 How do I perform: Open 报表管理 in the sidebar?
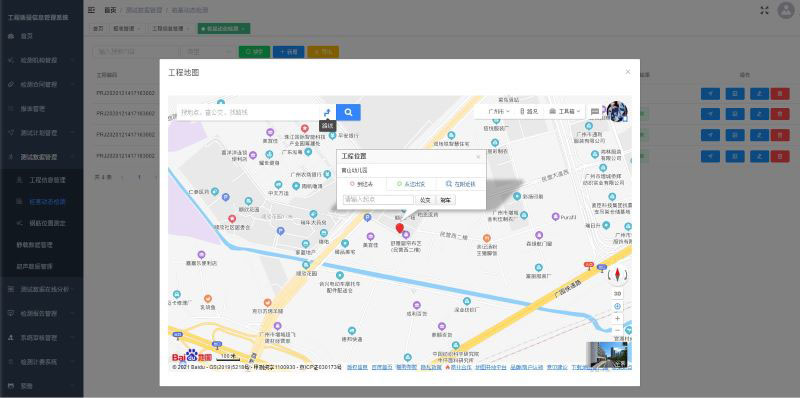[41, 109]
